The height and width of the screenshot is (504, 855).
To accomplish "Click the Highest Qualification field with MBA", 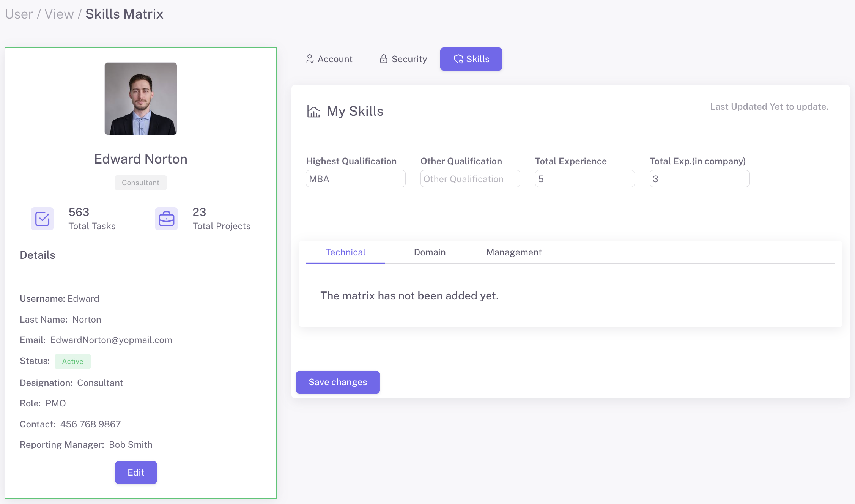I will [x=356, y=179].
